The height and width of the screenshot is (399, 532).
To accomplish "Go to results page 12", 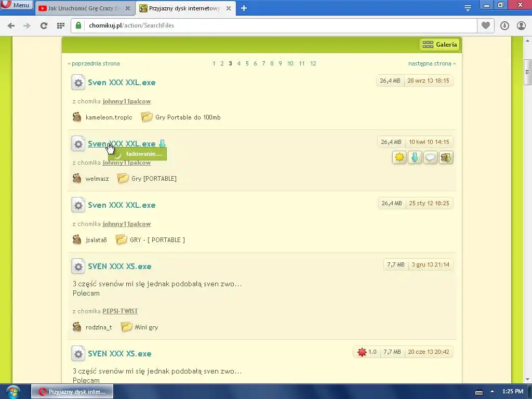I will pos(313,63).
